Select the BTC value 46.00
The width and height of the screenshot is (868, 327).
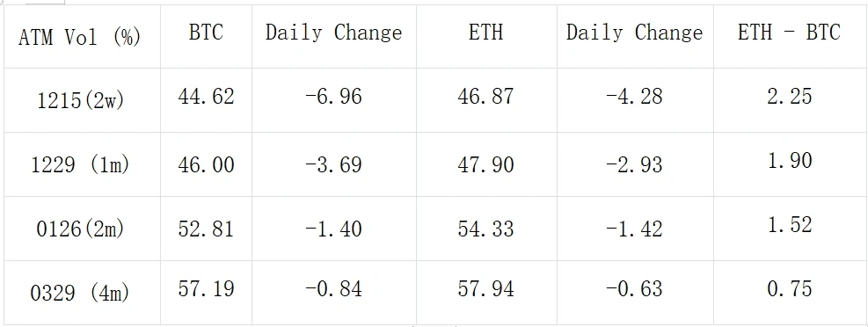206,165
